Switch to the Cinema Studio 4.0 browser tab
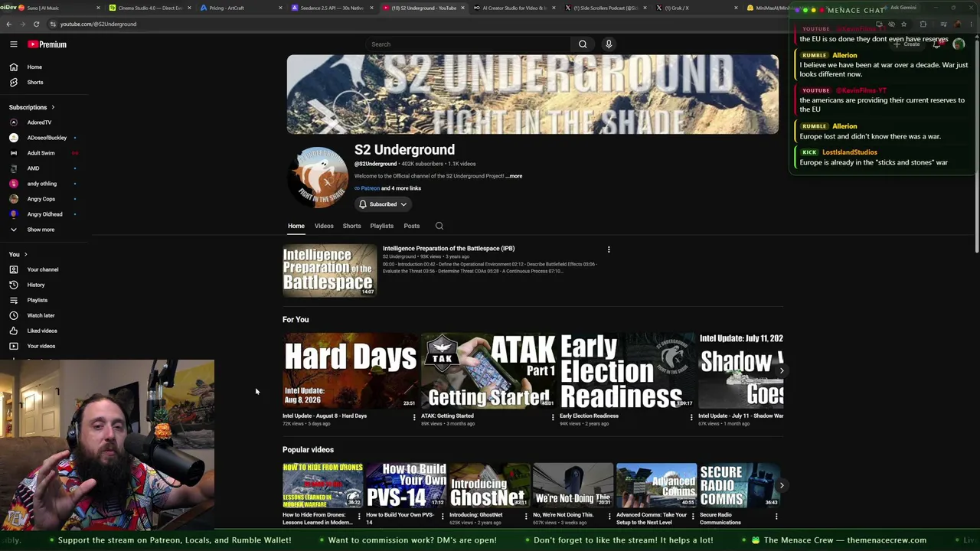The height and width of the screenshot is (551, 980). coord(149,8)
